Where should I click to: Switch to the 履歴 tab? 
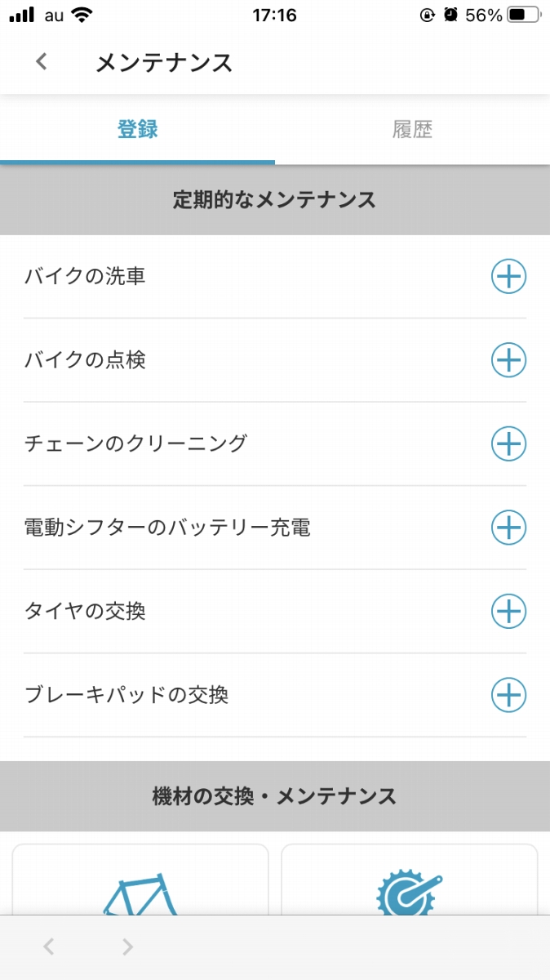(412, 129)
